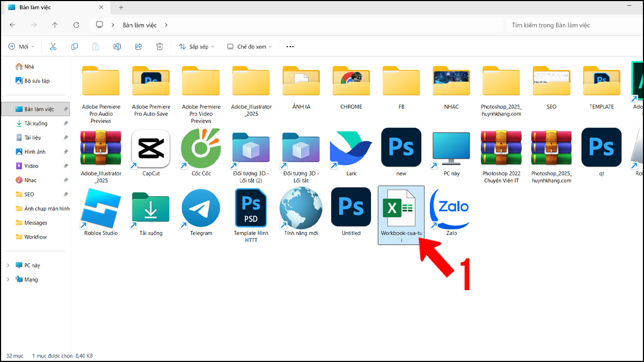This screenshot has height=362, width=644.
Task: Select the PC này desktop shortcut
Action: point(451,153)
